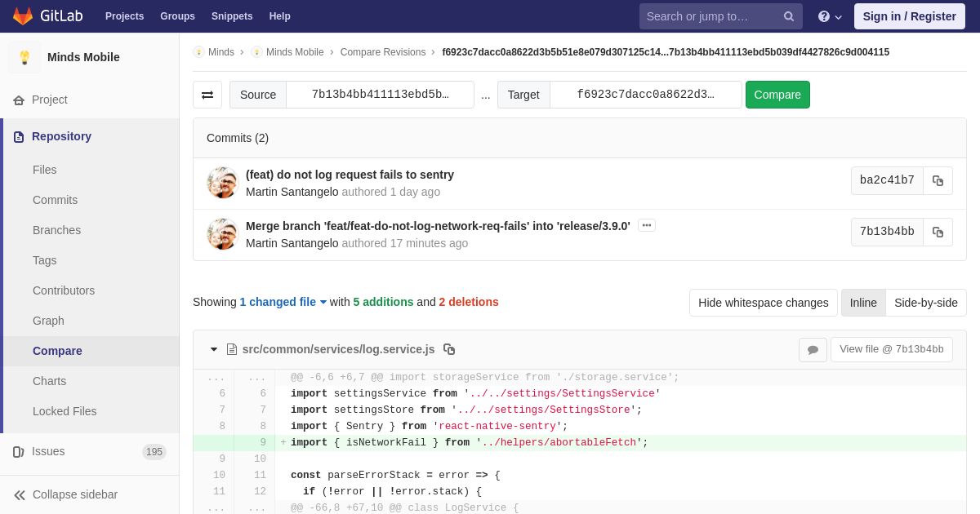Toggle comments for log.service.js diff

(x=813, y=349)
